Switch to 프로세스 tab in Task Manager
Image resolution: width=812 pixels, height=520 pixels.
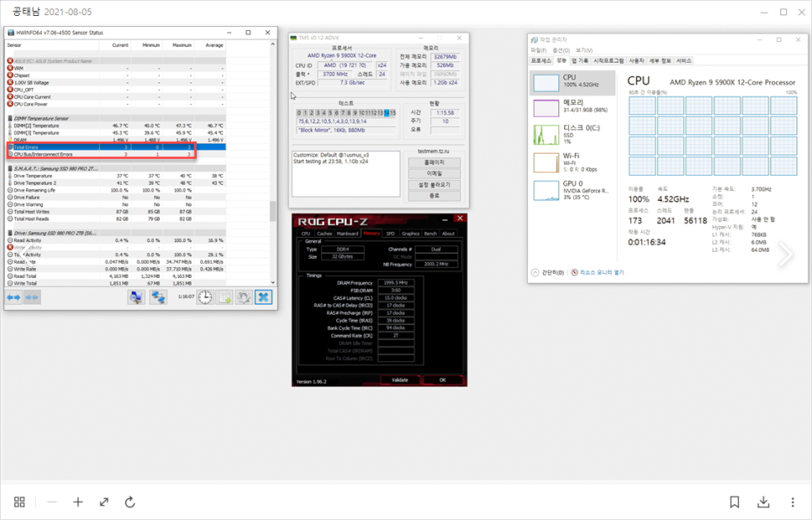[541, 60]
